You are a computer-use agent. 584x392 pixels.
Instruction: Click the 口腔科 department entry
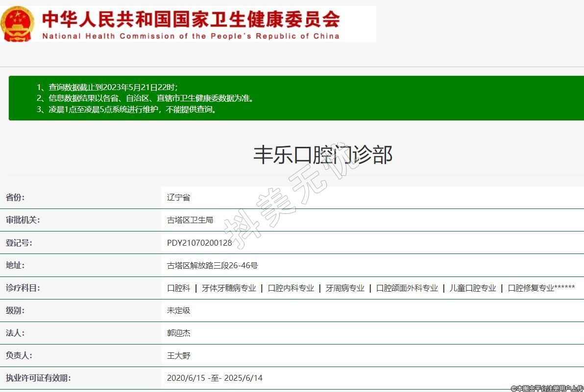pyautogui.click(x=178, y=288)
